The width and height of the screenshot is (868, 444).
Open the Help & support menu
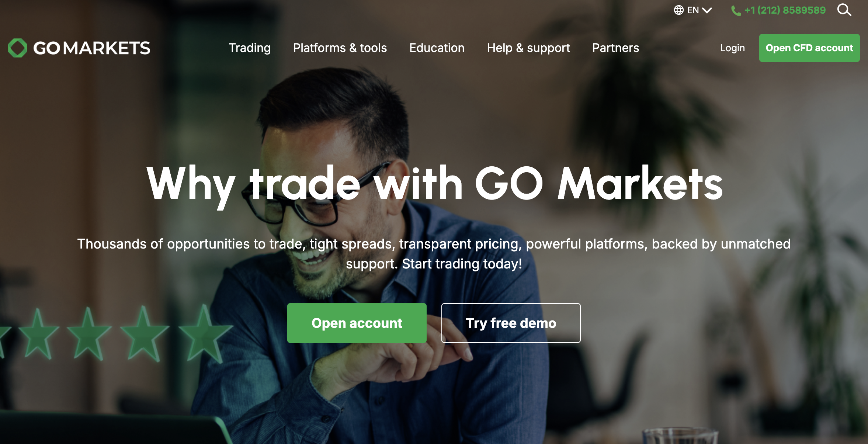(x=528, y=48)
